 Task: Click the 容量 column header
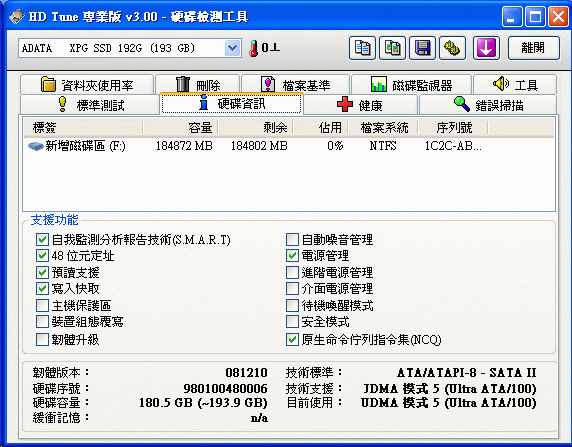(180, 128)
